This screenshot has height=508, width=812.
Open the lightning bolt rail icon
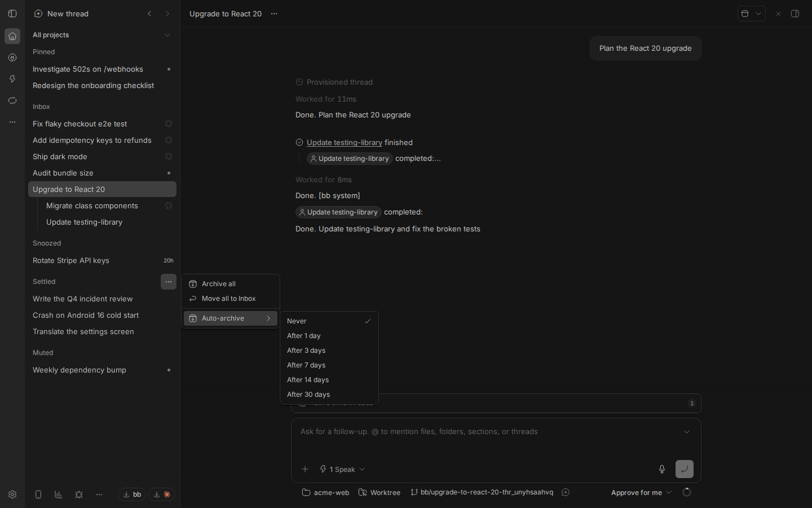(12, 79)
